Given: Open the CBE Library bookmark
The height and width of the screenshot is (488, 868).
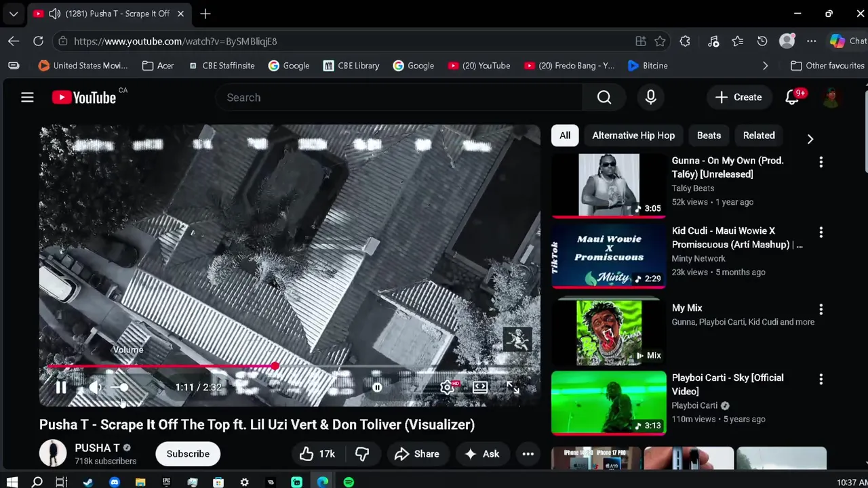Looking at the screenshot, I should point(351,66).
